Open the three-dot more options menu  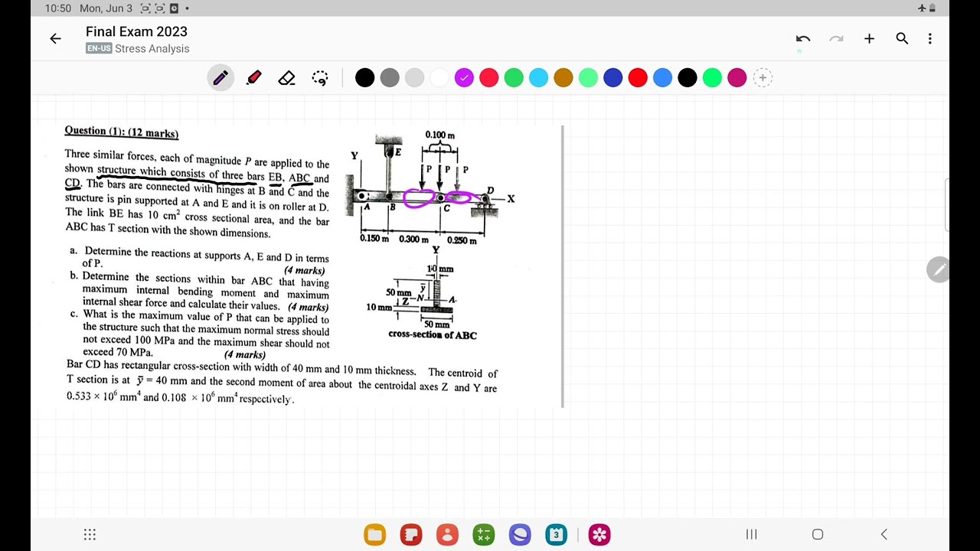(929, 39)
